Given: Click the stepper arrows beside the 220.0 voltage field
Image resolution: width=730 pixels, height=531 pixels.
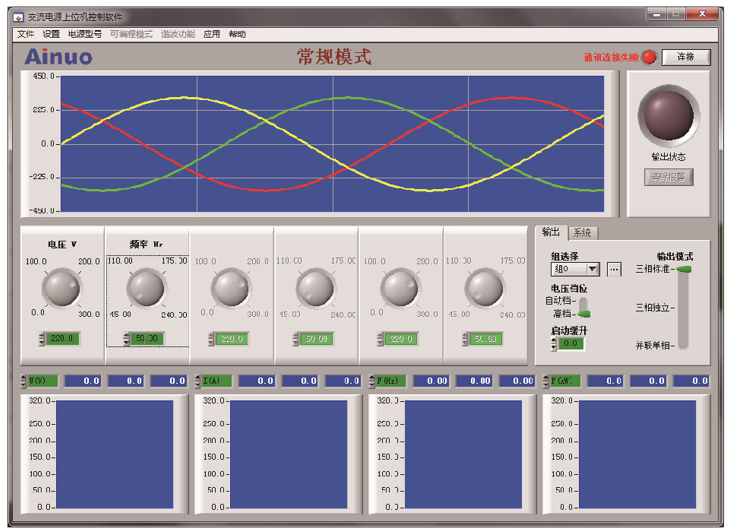Looking at the screenshot, I should coord(42,340).
